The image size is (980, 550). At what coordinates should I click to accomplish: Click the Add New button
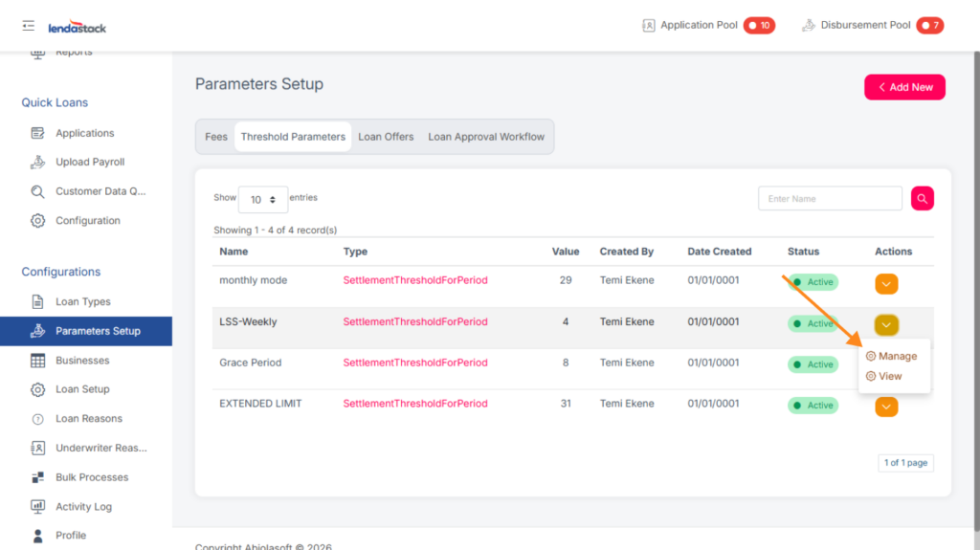click(x=904, y=87)
